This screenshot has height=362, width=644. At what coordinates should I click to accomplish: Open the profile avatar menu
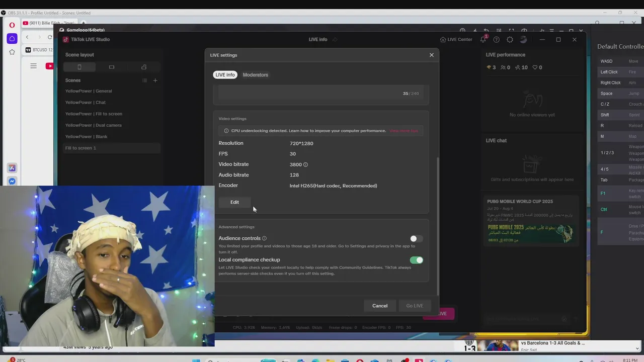[x=523, y=39]
